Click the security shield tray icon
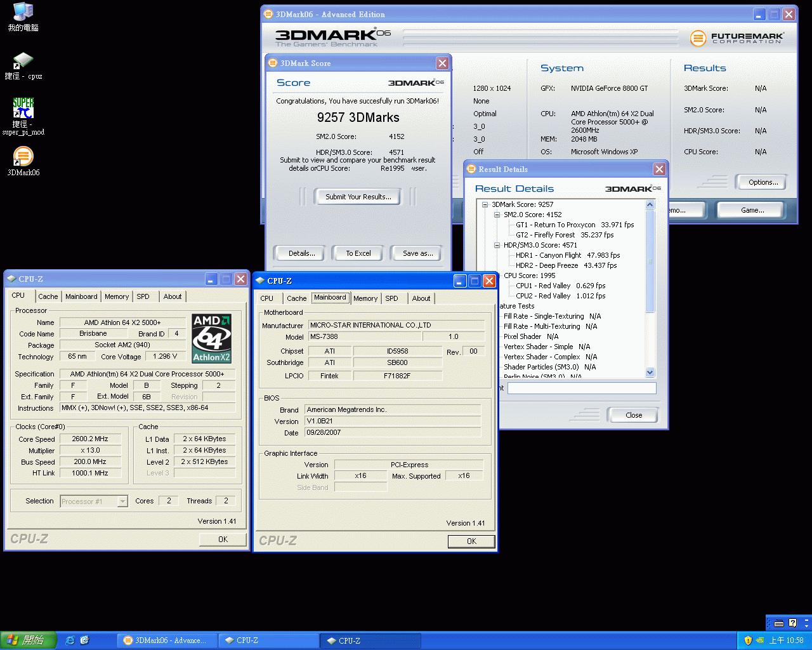This screenshot has height=650, width=812. pos(748,640)
